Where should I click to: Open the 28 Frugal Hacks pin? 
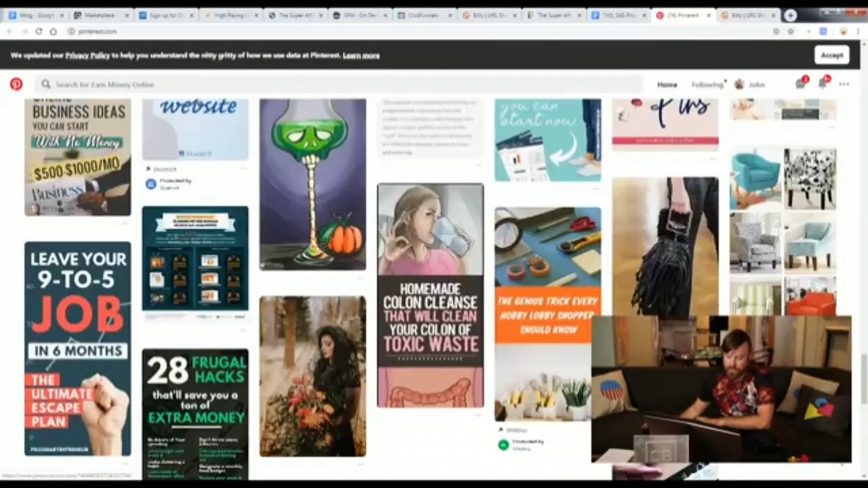[195, 415]
